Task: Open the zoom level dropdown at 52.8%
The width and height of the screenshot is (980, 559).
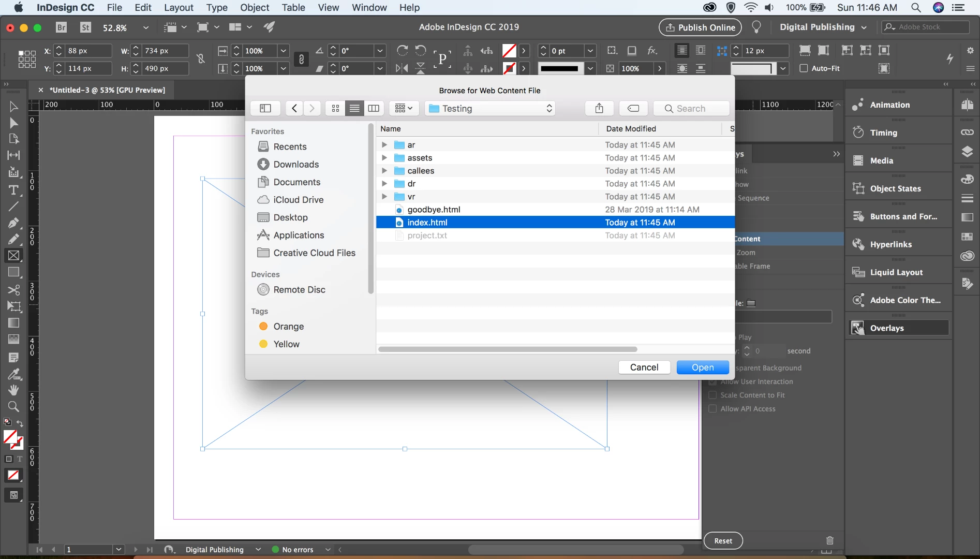Action: pos(146,27)
